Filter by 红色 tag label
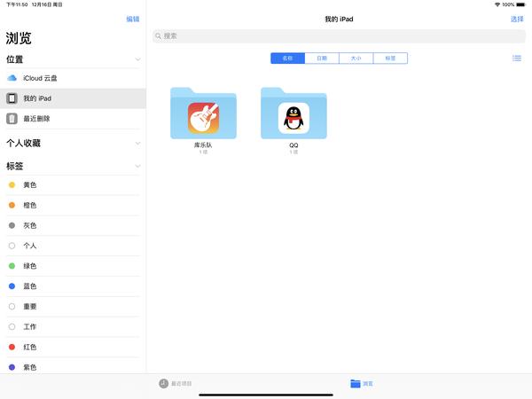The width and height of the screenshot is (532, 399). (30, 347)
